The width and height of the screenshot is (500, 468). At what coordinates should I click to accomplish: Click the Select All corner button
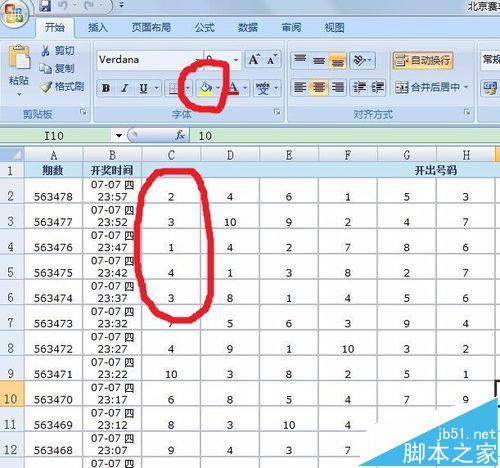coord(12,155)
